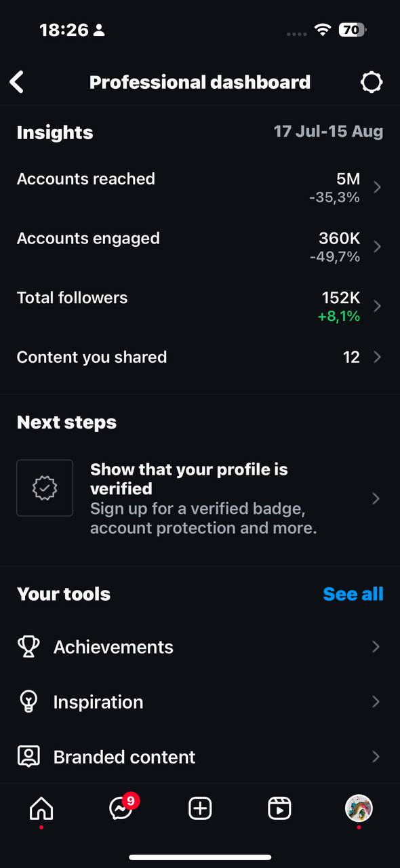Open the Inspiration tool row
Screen dimensions: 400x868
click(x=200, y=702)
